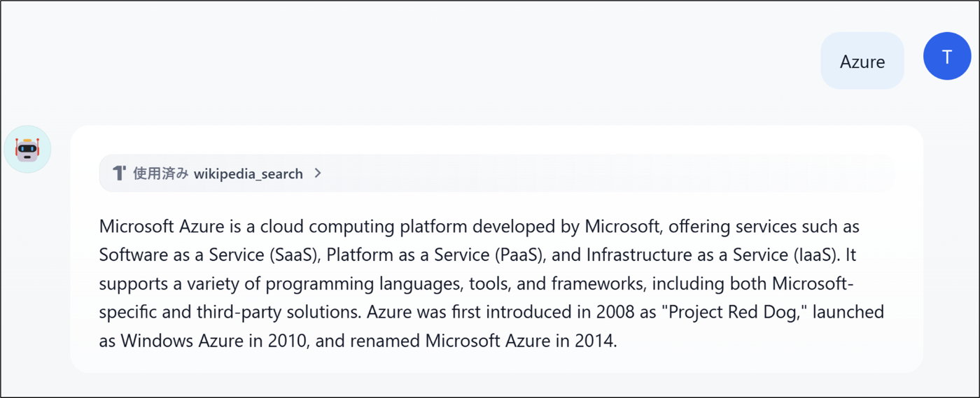Image resolution: width=980 pixels, height=398 pixels.
Task: Click the phrase Infrastructure as a Service (IaaS)
Action: (711, 255)
